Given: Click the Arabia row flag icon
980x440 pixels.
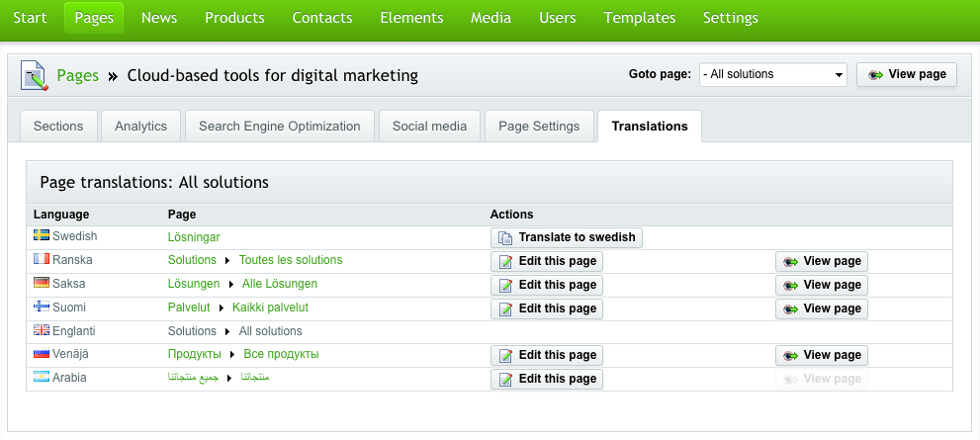Looking at the screenshot, I should coord(42,378).
